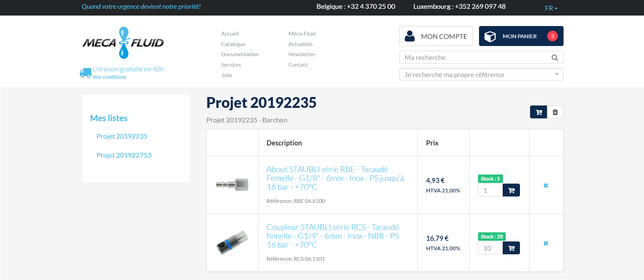Click quantity field for RBE 06.6100

[x=490, y=190]
